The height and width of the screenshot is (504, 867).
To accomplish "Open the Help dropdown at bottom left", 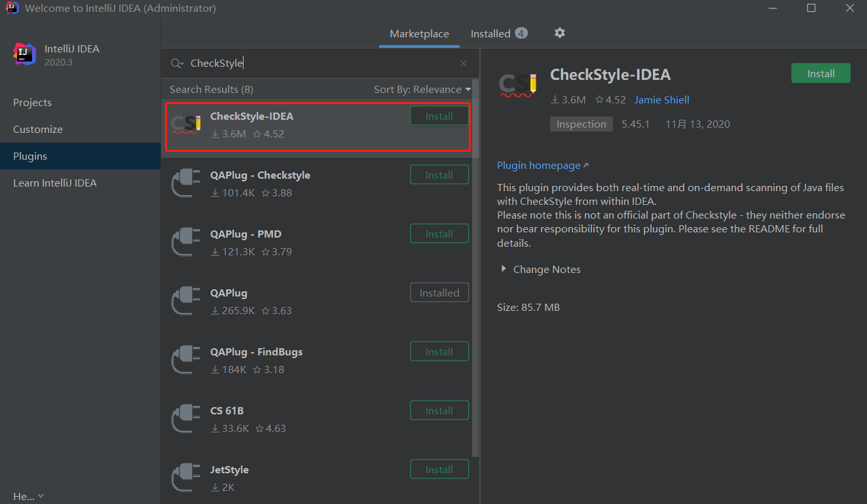I will pos(28,496).
